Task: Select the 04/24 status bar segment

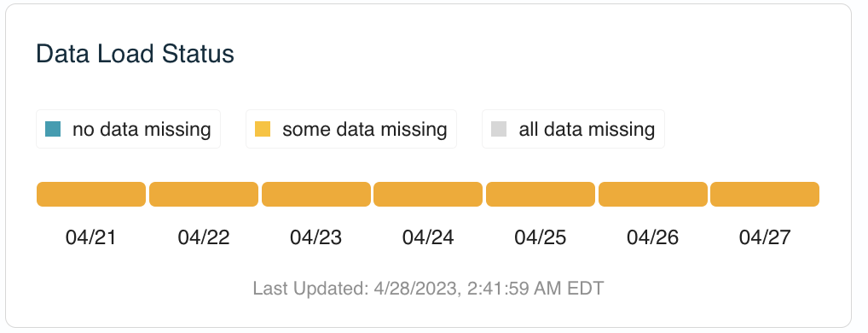Action: point(428,195)
